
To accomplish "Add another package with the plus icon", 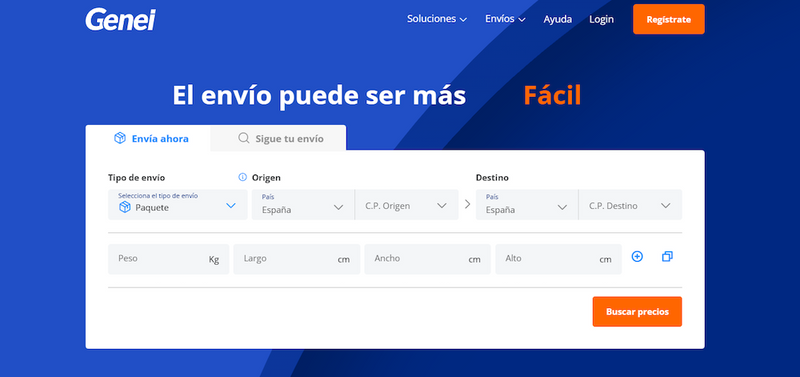I will [637, 257].
